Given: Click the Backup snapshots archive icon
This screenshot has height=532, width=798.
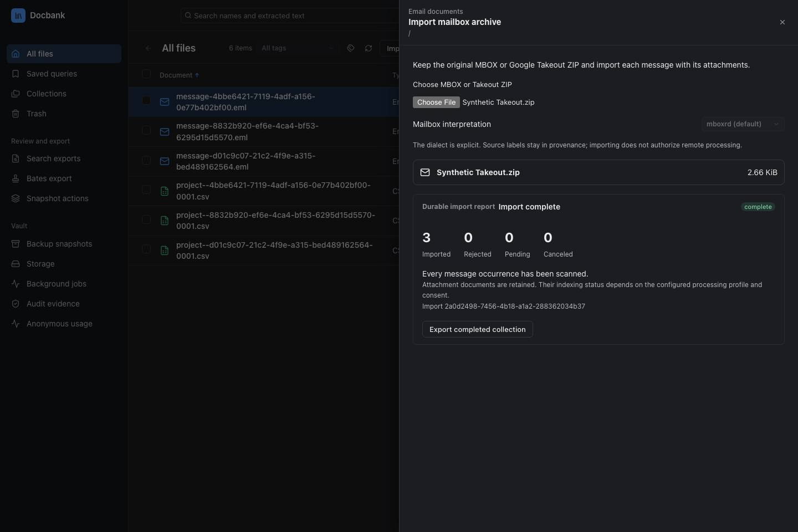Looking at the screenshot, I should coord(16,244).
